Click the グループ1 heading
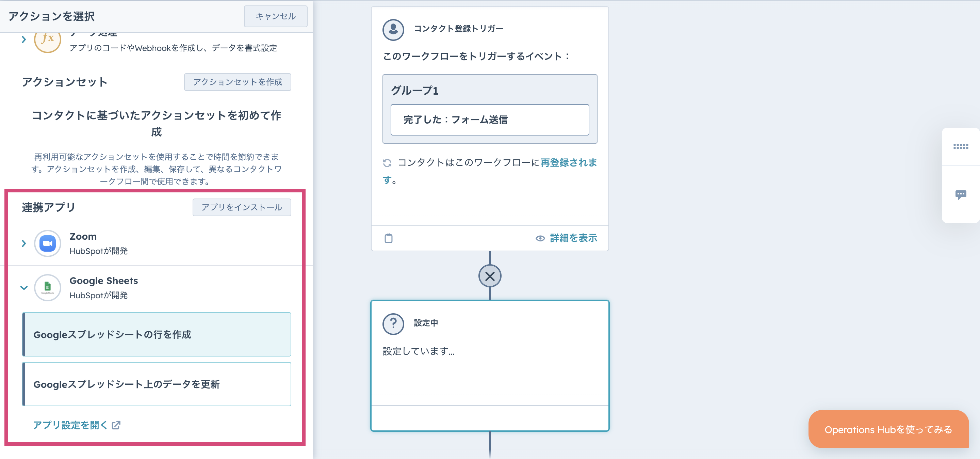 pos(415,90)
